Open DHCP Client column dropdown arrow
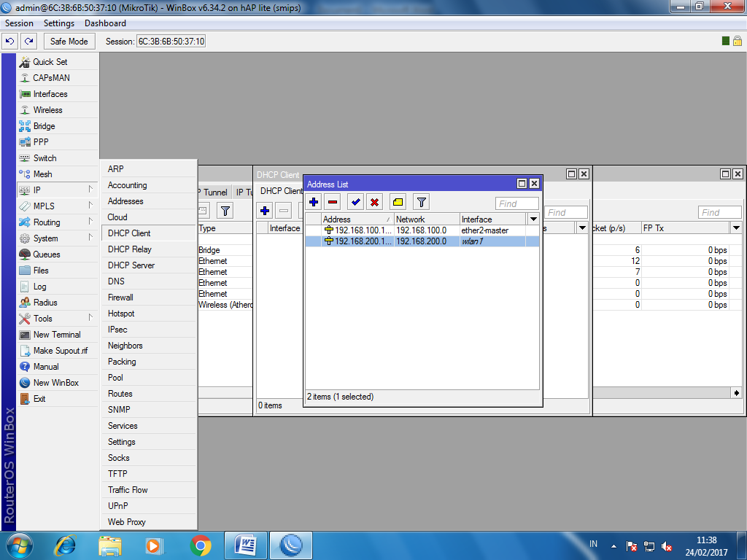 point(582,228)
